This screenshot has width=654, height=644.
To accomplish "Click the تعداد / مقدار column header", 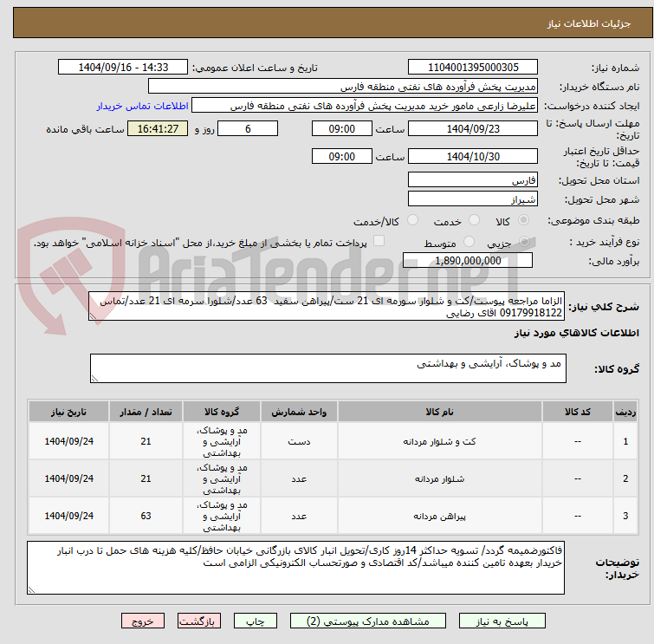I will 146,412.
